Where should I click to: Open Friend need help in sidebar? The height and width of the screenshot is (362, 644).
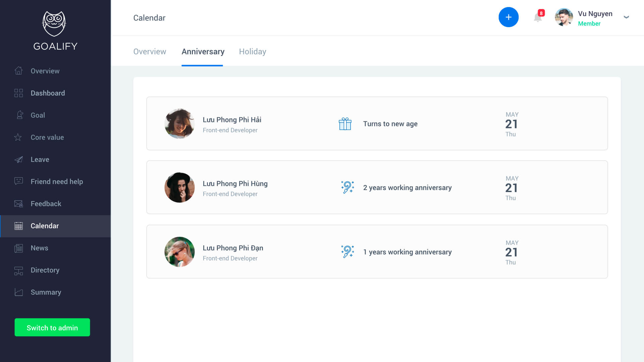pyautogui.click(x=56, y=181)
